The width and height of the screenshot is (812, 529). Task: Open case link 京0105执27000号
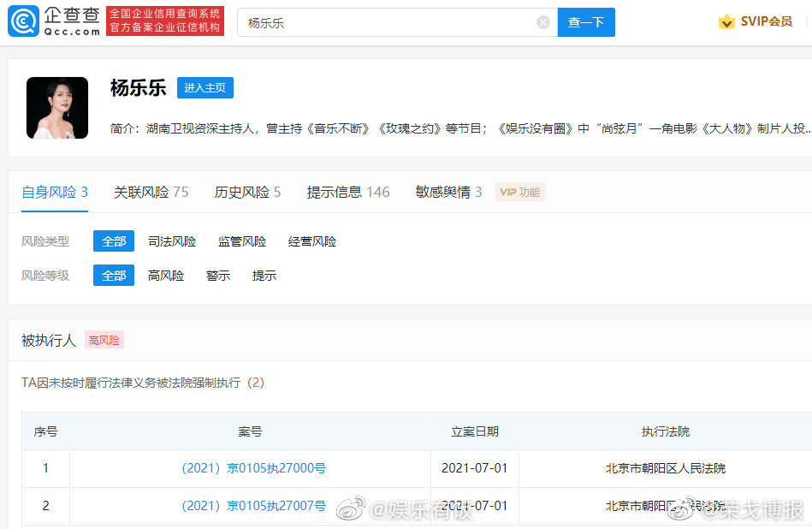253,469
